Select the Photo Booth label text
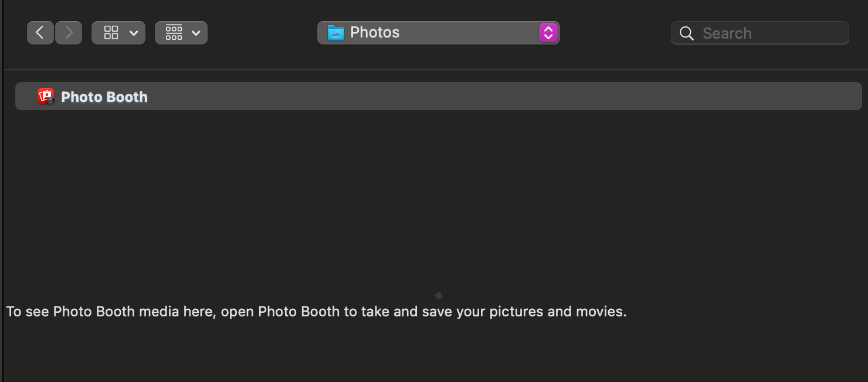Image resolution: width=868 pixels, height=382 pixels. (x=104, y=97)
